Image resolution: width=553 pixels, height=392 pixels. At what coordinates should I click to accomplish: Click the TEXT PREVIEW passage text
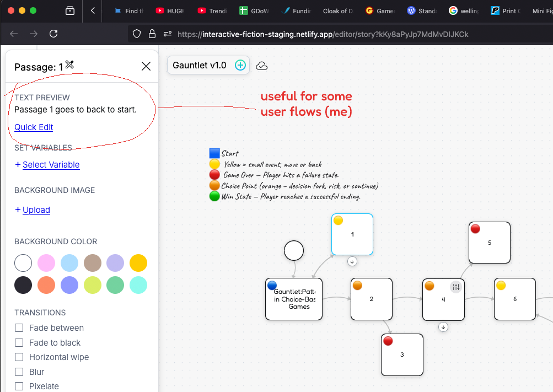tap(76, 110)
